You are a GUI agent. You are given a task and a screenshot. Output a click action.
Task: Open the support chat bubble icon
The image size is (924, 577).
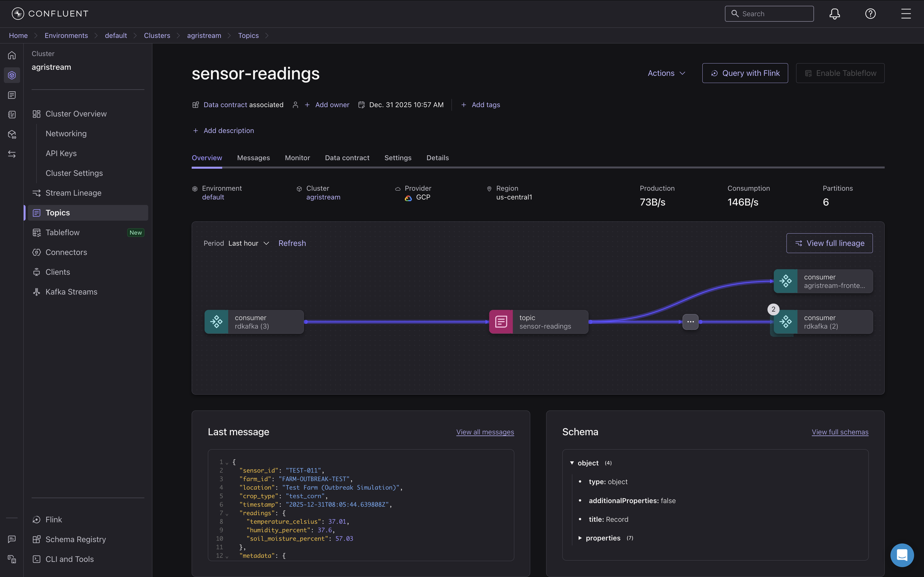[x=902, y=555]
